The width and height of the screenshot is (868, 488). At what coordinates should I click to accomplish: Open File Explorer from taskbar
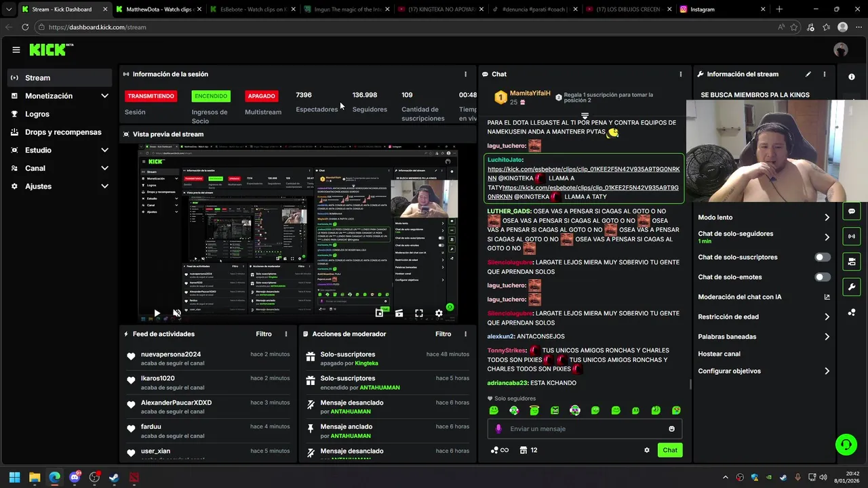[35, 477]
